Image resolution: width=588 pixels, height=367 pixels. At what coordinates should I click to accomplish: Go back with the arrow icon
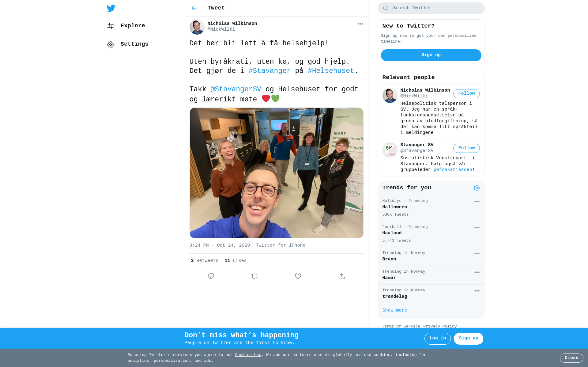194,8
